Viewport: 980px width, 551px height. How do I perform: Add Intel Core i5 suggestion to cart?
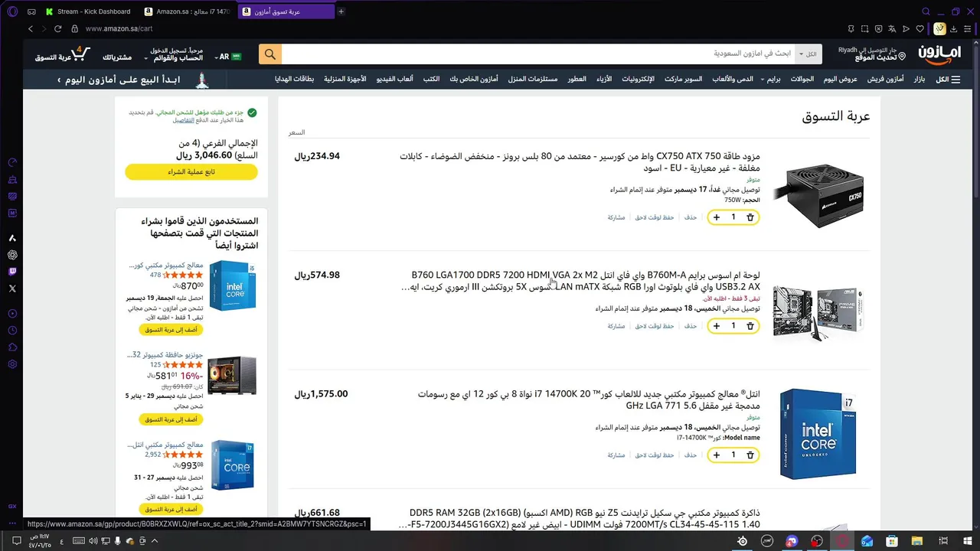point(171,330)
